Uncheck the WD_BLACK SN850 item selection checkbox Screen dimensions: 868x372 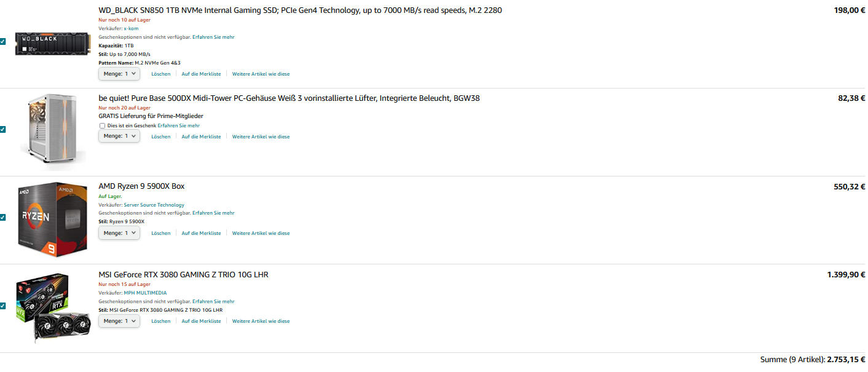tap(2, 41)
